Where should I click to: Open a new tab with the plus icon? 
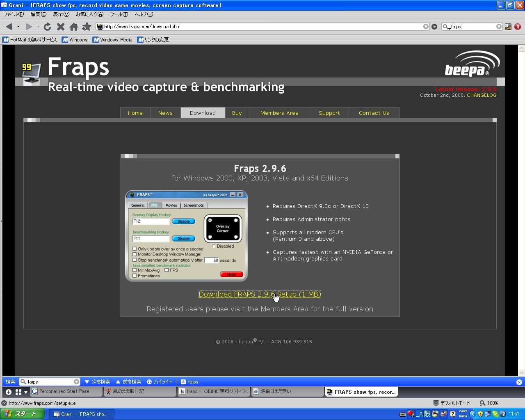(8, 392)
